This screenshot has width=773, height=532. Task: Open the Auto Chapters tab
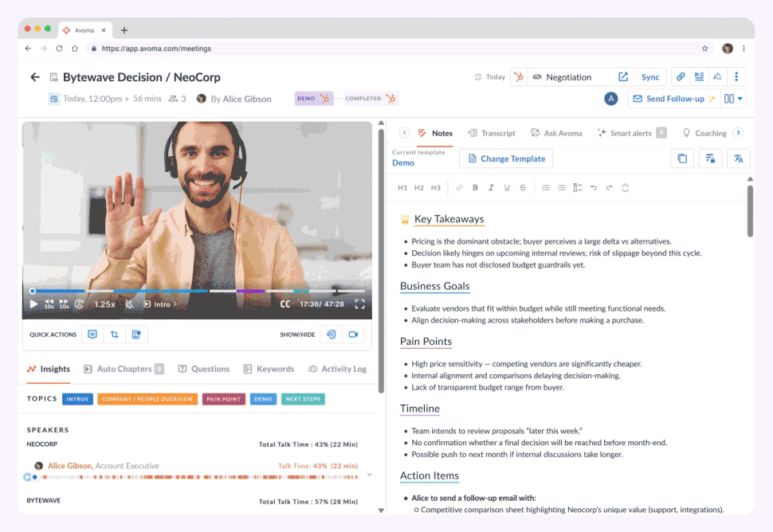coord(124,369)
